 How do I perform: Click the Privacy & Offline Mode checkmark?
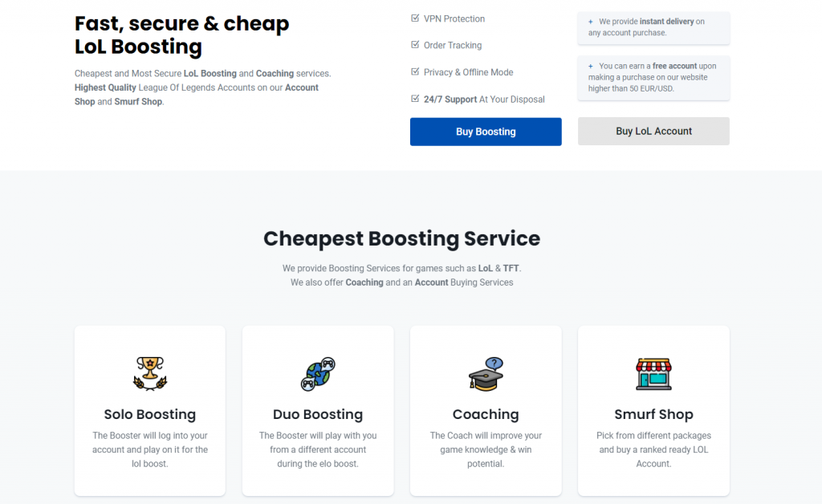coord(415,72)
